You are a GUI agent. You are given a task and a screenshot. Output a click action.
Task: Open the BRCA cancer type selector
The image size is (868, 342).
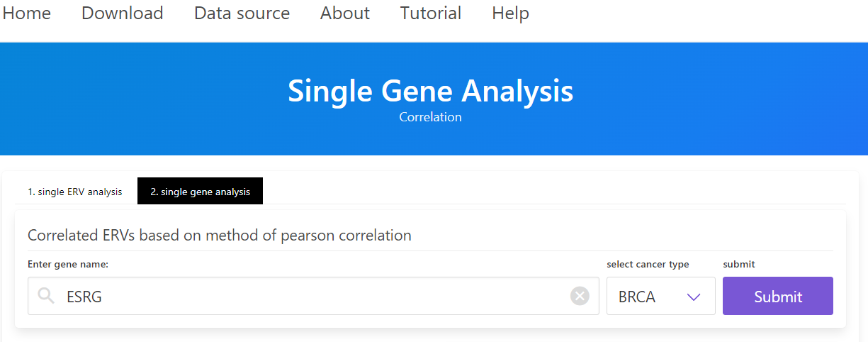click(660, 296)
